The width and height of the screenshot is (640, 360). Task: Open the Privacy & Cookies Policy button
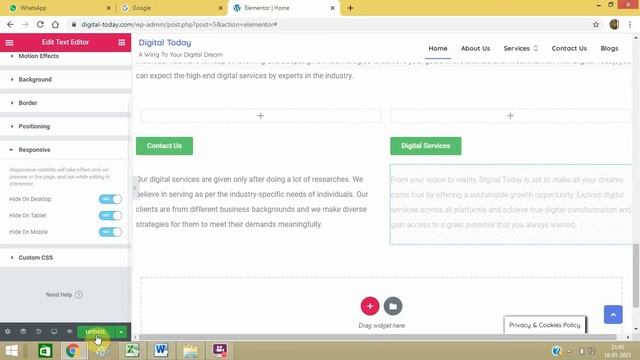[x=544, y=325]
